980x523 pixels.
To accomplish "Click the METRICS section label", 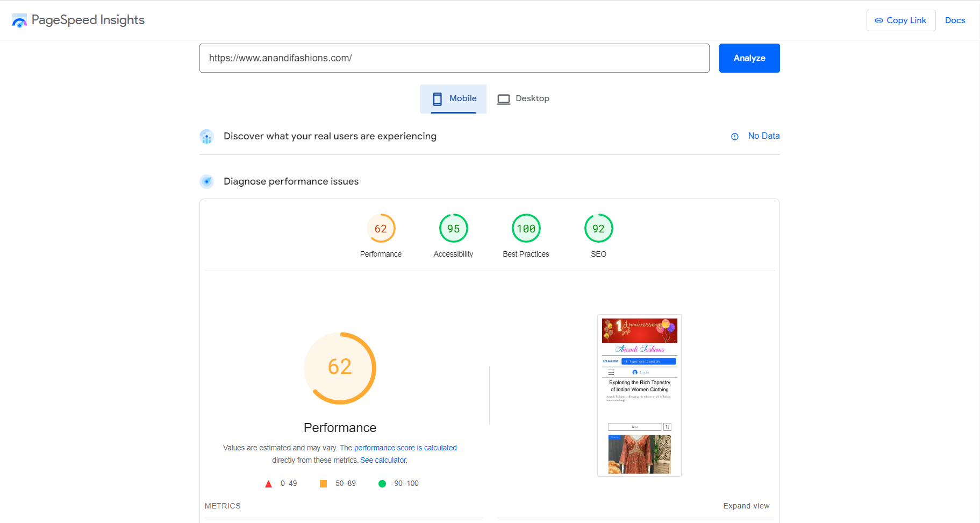I will [x=223, y=506].
